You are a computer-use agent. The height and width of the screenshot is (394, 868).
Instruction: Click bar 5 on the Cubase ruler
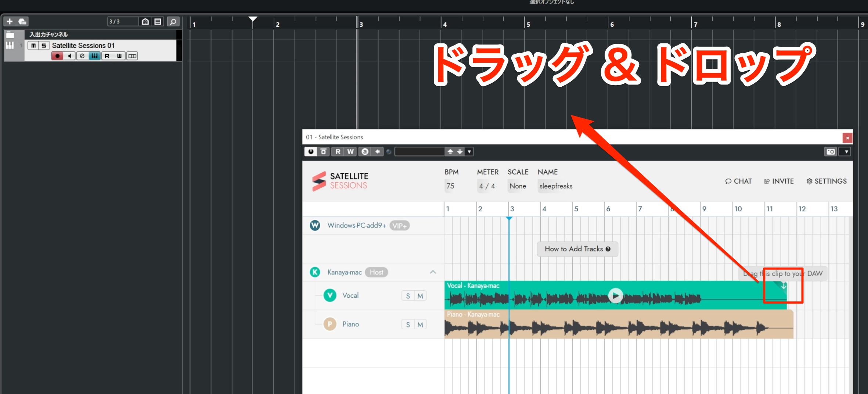(528, 24)
